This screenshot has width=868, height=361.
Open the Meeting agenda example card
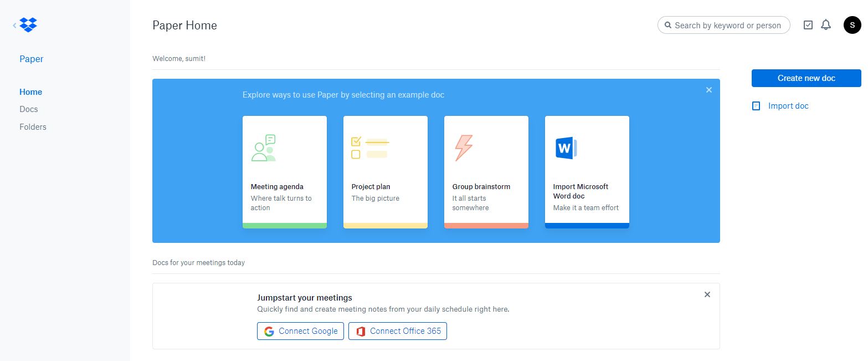click(285, 172)
